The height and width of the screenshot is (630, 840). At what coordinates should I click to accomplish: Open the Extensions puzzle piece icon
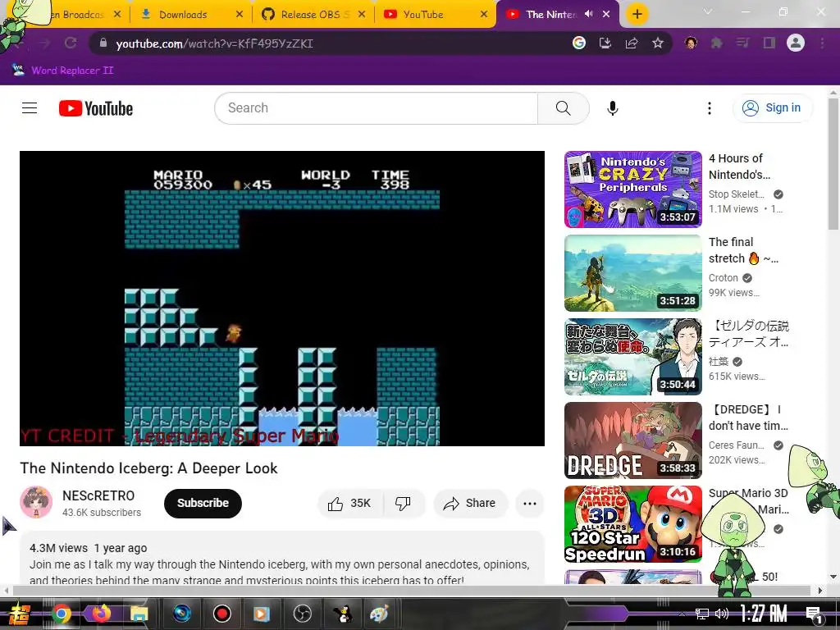point(717,43)
